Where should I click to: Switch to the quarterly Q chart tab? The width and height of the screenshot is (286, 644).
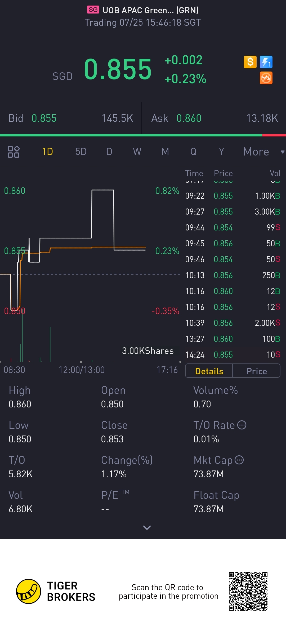click(193, 152)
